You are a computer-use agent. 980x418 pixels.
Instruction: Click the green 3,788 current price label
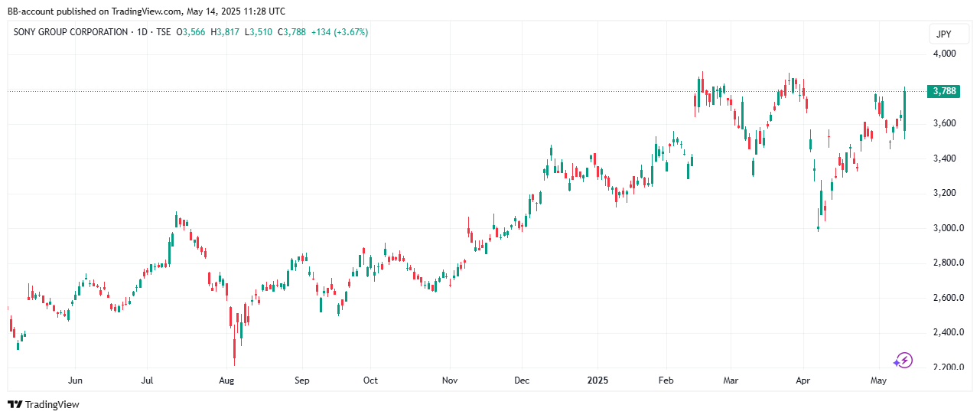click(x=942, y=91)
